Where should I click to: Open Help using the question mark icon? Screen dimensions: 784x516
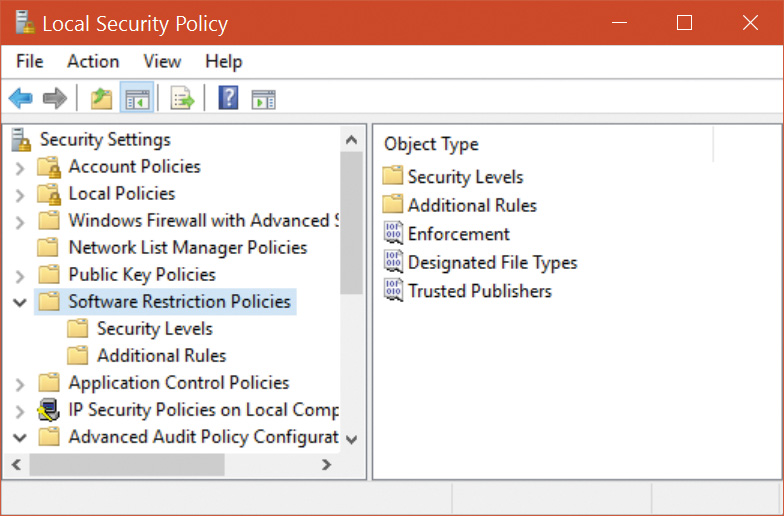228,98
